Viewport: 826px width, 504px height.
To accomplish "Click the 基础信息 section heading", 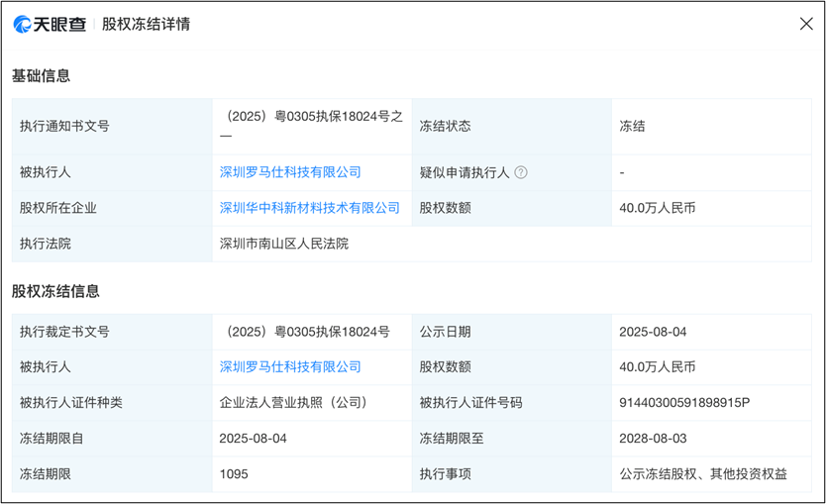I will click(41, 76).
